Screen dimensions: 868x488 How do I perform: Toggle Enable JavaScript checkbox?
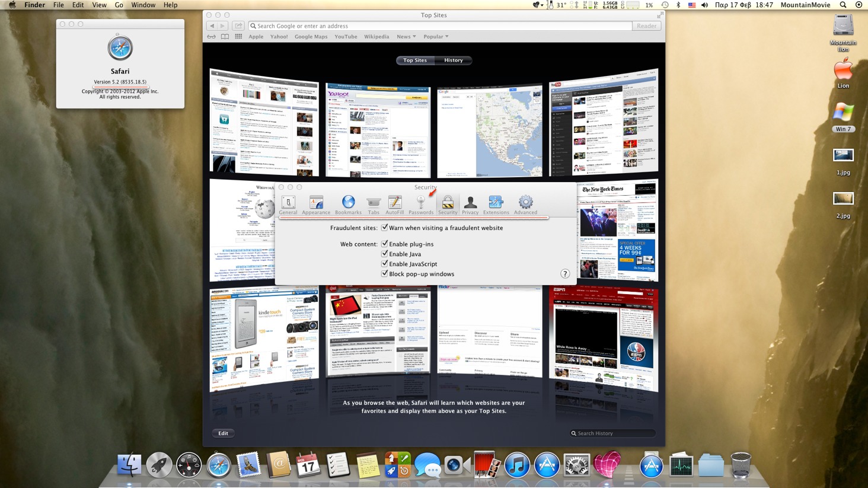tap(385, 264)
